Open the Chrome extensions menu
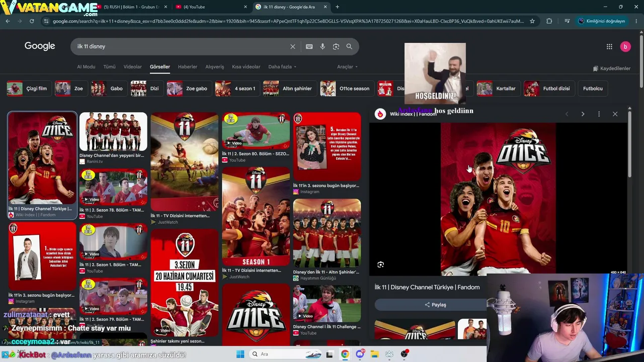 point(549,21)
